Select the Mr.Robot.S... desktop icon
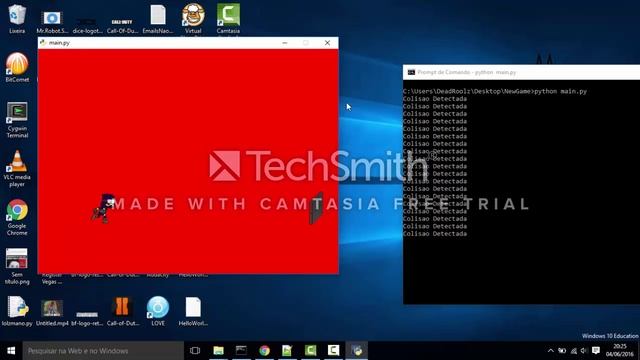Image resolution: width=640 pixels, height=360 pixels. [52, 22]
